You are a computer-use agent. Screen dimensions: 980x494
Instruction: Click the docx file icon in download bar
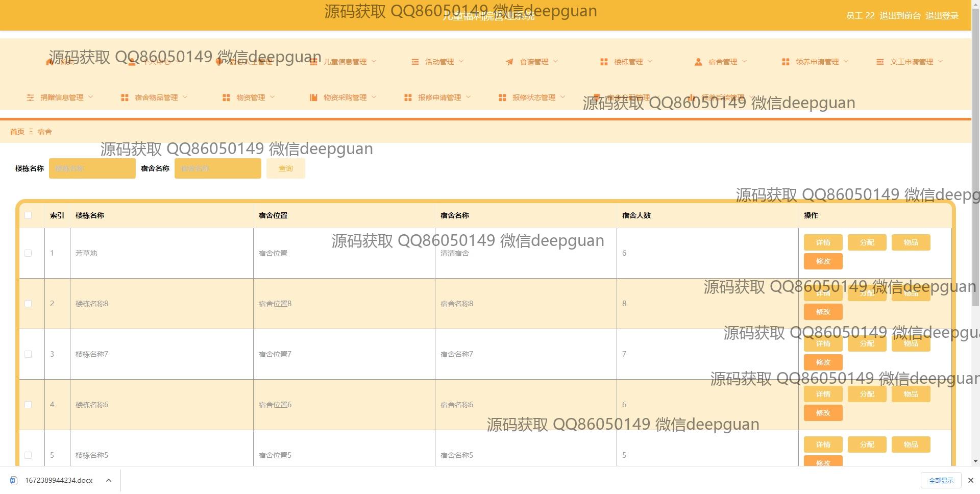14,480
